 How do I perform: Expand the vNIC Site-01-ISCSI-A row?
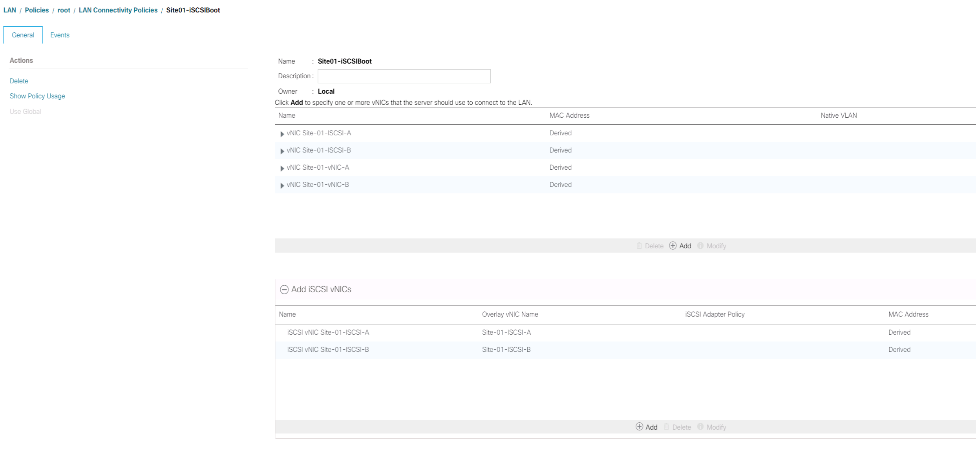click(x=282, y=133)
